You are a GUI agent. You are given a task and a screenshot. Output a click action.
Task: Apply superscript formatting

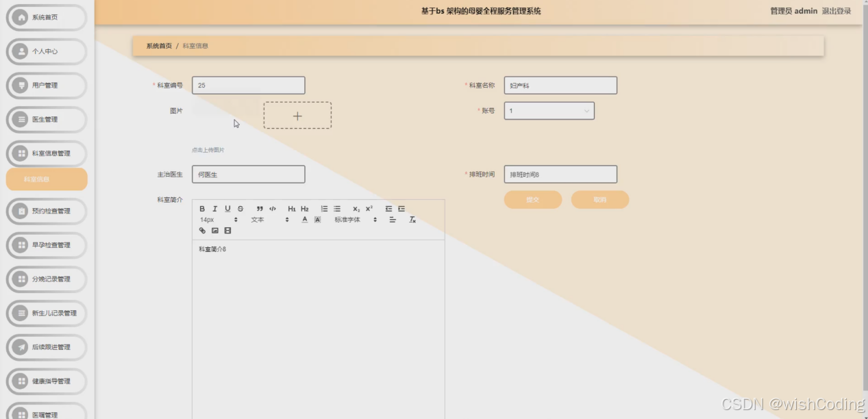pos(369,209)
